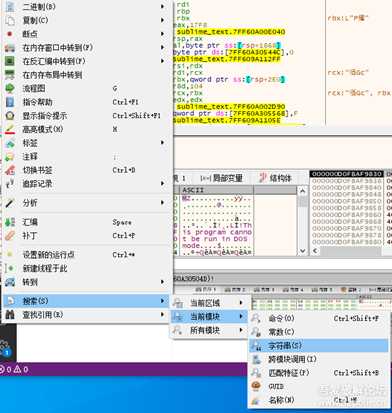The height and width of the screenshot is (413, 392).
Task: Click the 复制(C) copy icon
Action: [10, 20]
